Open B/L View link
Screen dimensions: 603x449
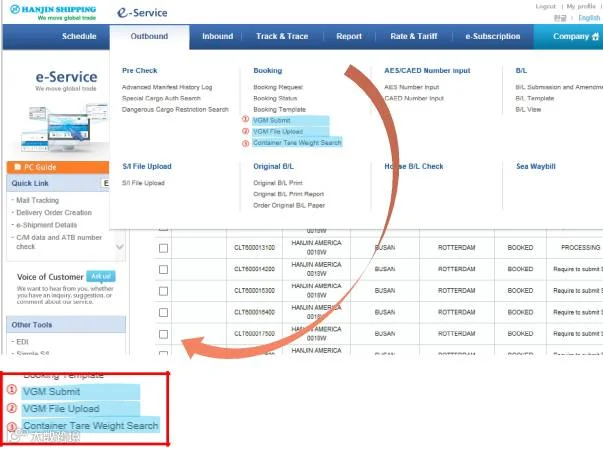pyautogui.click(x=528, y=110)
